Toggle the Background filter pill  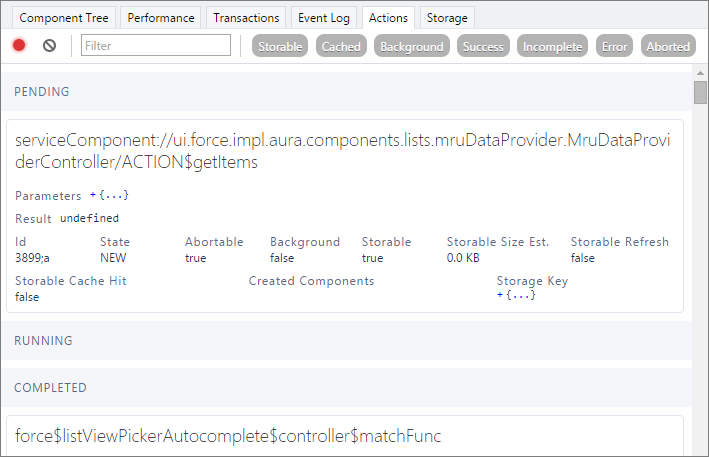pyautogui.click(x=412, y=46)
